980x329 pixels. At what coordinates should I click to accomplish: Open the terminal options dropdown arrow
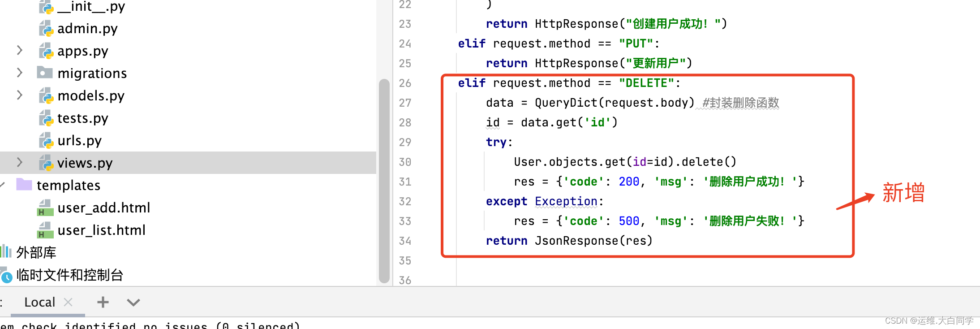pos(133,303)
